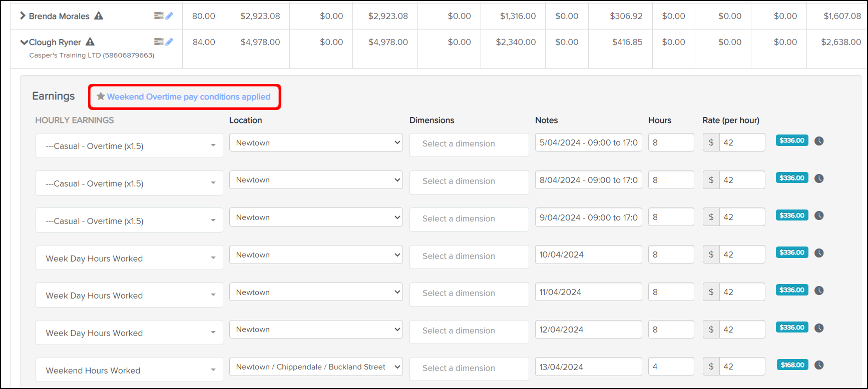This screenshot has height=389, width=868.
Task: Click the pay details list icon for Clough Ryner
Action: click(159, 42)
